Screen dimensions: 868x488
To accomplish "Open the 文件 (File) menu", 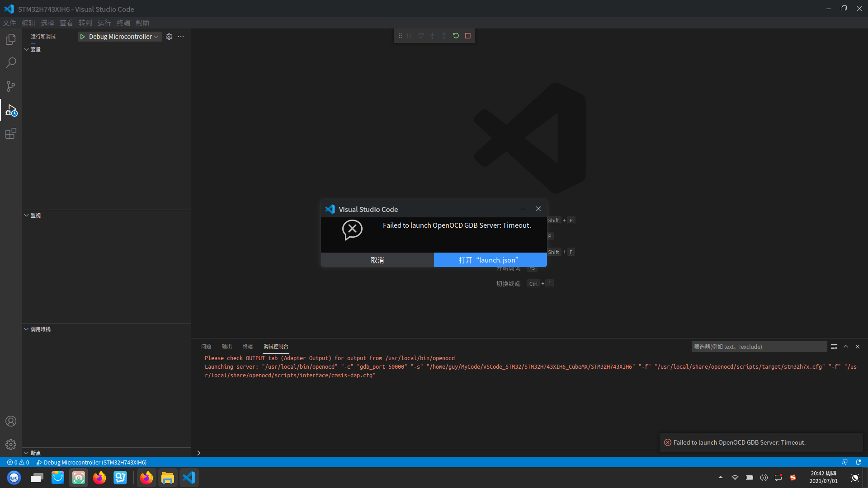I will [x=9, y=23].
